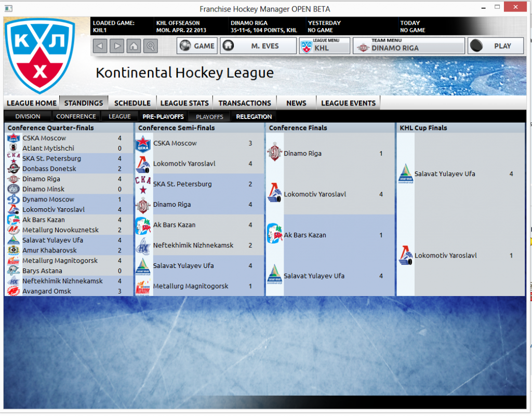
Task: View the TRANSACTIONS tab
Action: click(x=245, y=103)
